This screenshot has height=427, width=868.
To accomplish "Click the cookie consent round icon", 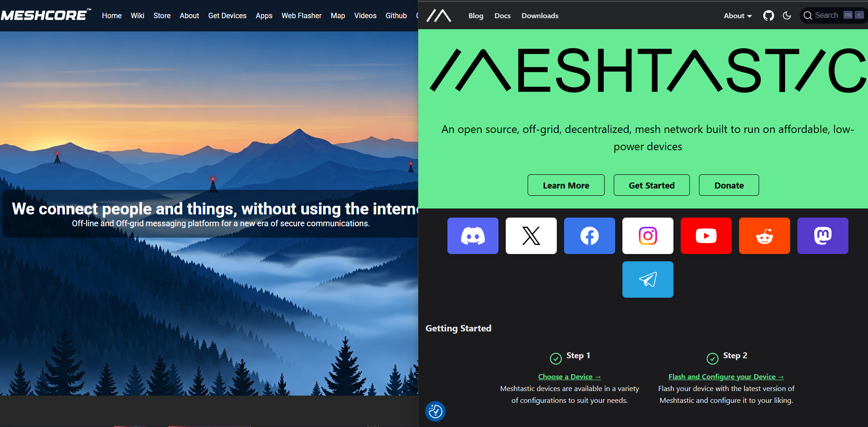I will (x=435, y=412).
